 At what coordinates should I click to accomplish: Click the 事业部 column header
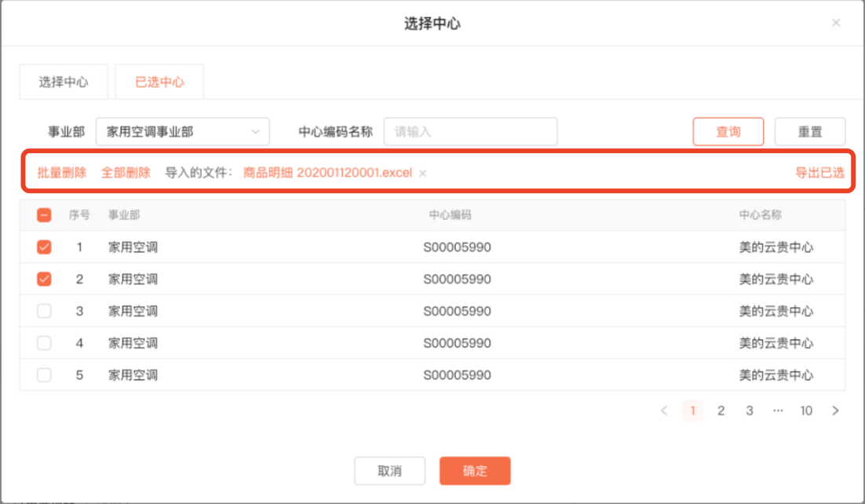click(x=124, y=215)
